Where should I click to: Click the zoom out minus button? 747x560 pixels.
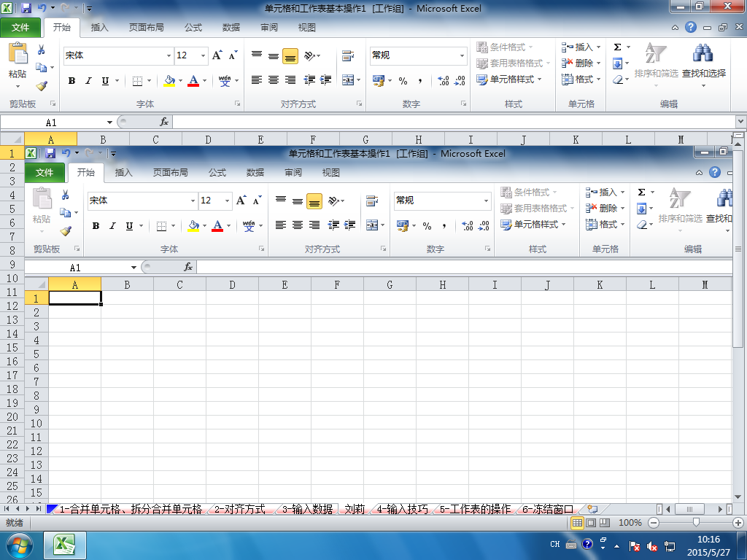[654, 523]
